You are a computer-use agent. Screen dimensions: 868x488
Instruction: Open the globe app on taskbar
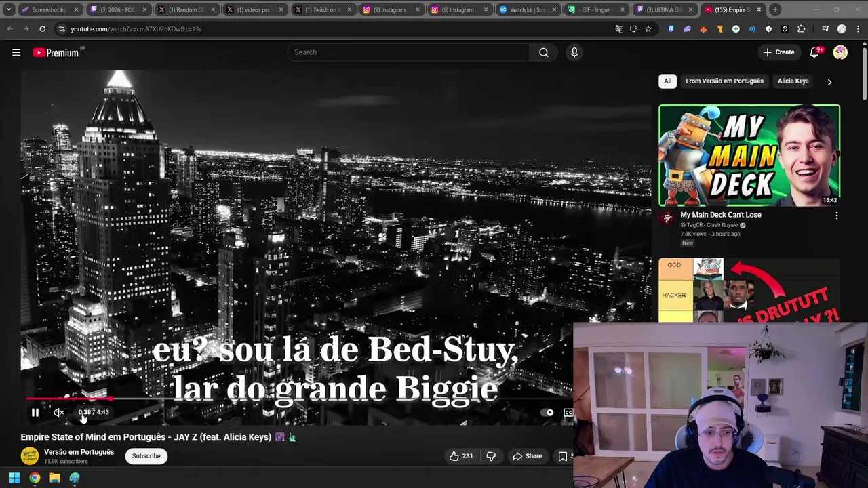click(x=75, y=478)
